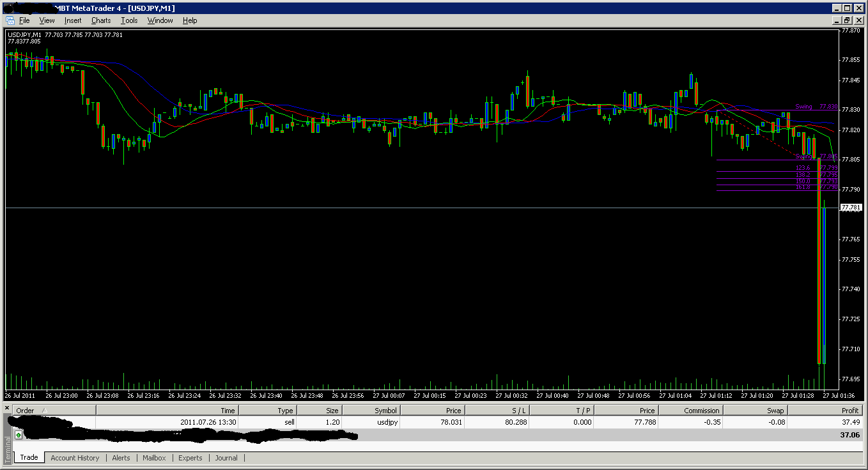Open the File menu
Screen dimensions: 868x470
(x=24, y=20)
